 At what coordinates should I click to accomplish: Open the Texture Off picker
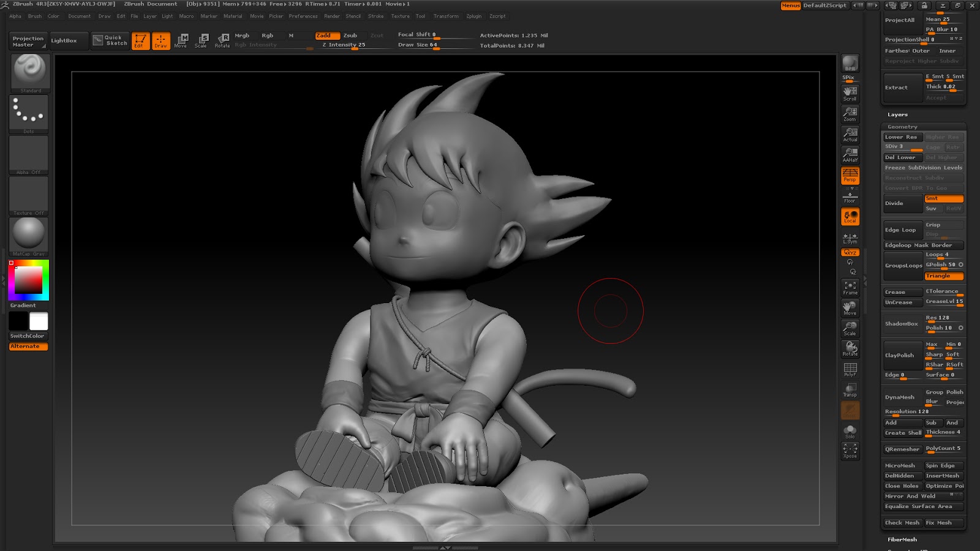tap(29, 196)
